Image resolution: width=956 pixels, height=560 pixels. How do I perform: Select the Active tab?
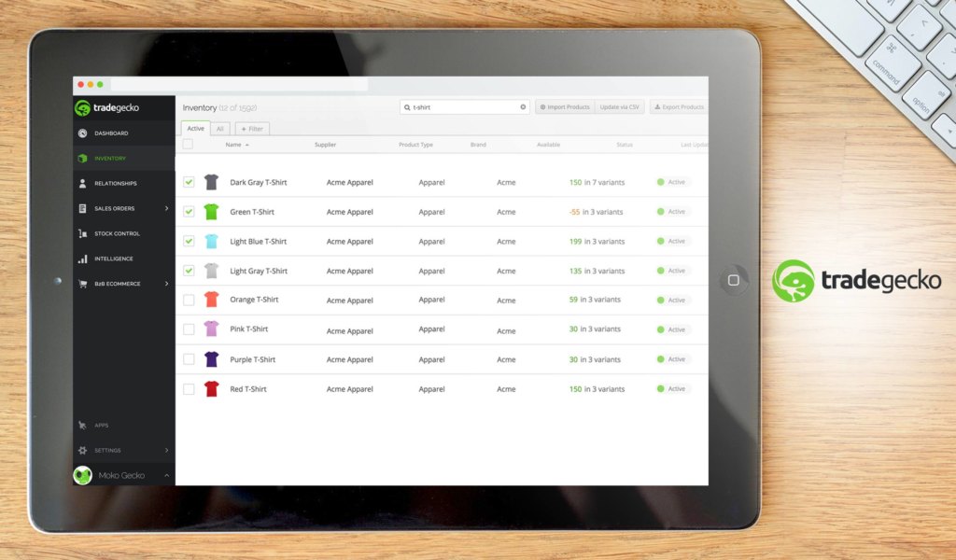point(195,128)
